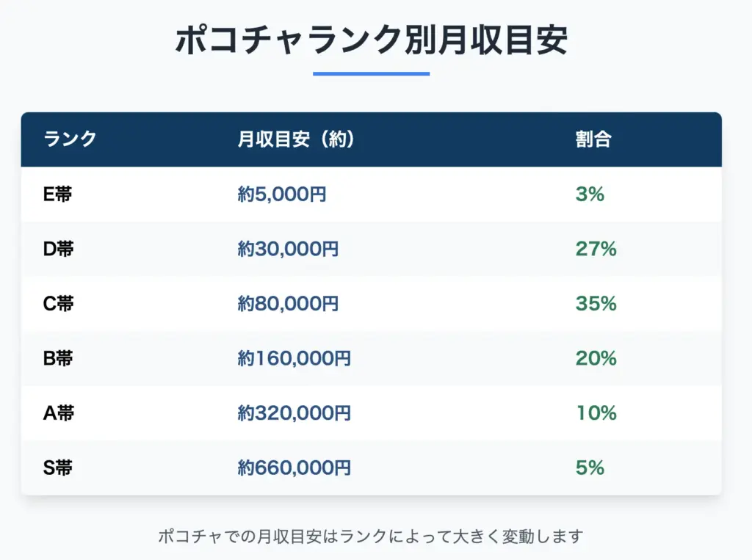The width and height of the screenshot is (752, 560).
Task: Select the 約5,000円 income value
Action: (282, 194)
